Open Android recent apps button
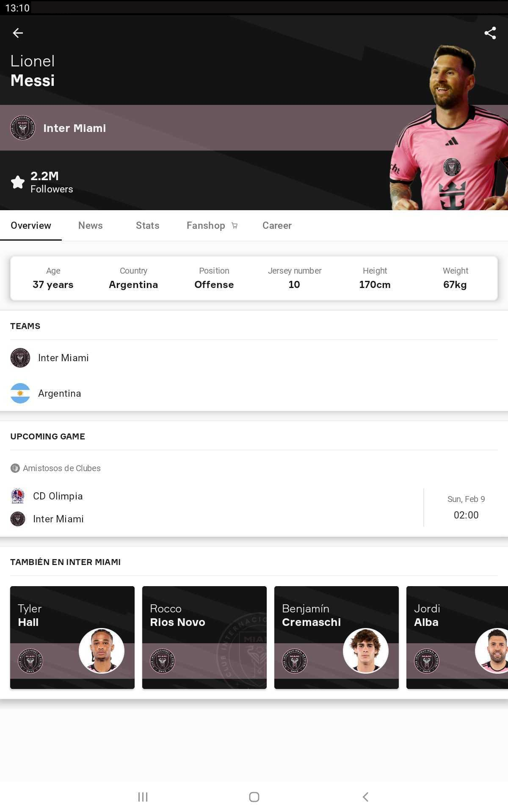The height and width of the screenshot is (812, 508). point(143,797)
